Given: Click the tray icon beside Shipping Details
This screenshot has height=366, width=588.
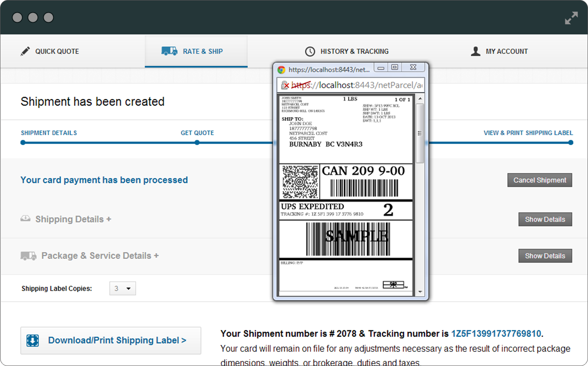Looking at the screenshot, I should click(26, 219).
